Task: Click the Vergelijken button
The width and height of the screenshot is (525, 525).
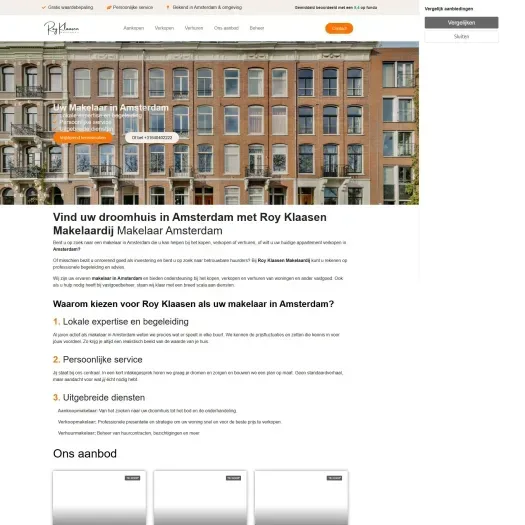Action: (461, 23)
